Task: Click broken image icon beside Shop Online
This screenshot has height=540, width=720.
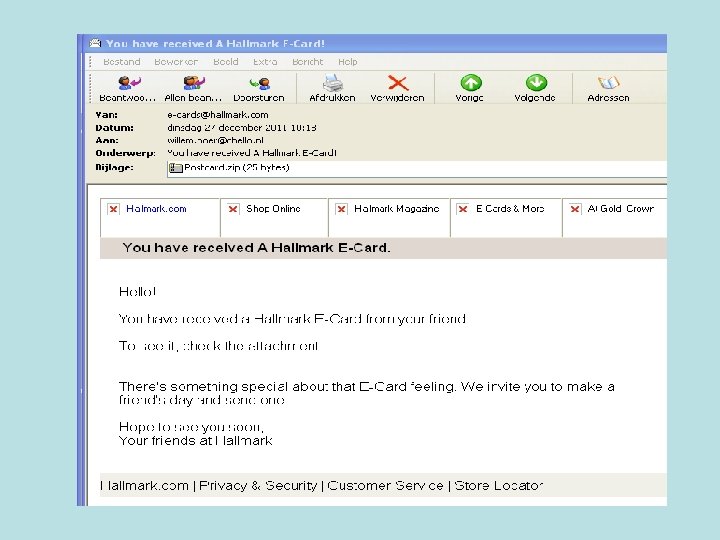Action: pos(233,209)
